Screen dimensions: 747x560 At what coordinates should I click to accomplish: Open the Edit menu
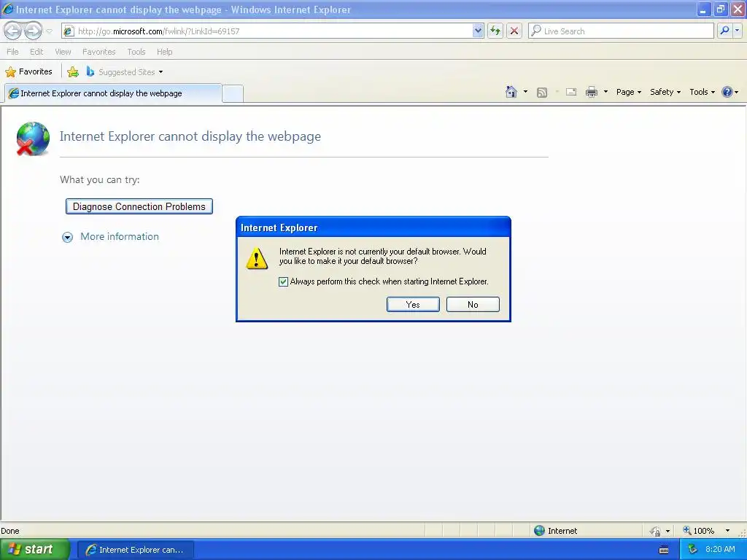(36, 52)
